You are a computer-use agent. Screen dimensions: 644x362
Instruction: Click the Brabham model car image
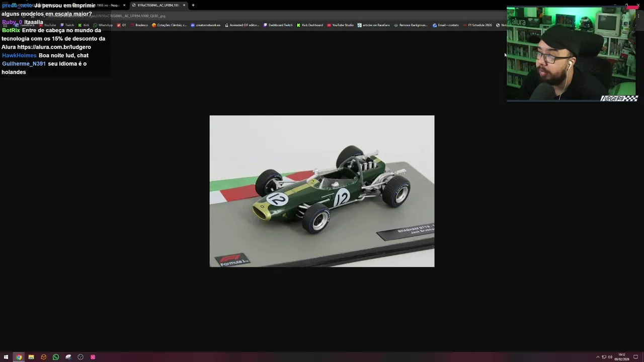coord(322,191)
